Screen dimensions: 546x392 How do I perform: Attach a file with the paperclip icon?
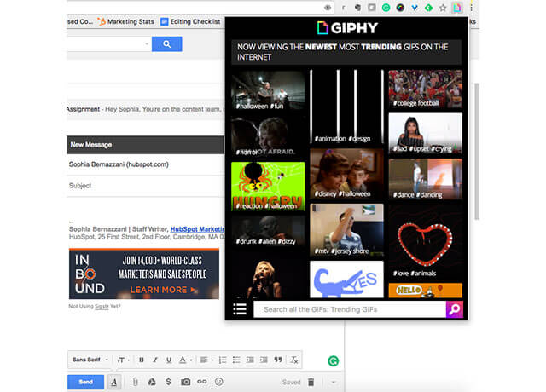(x=134, y=382)
